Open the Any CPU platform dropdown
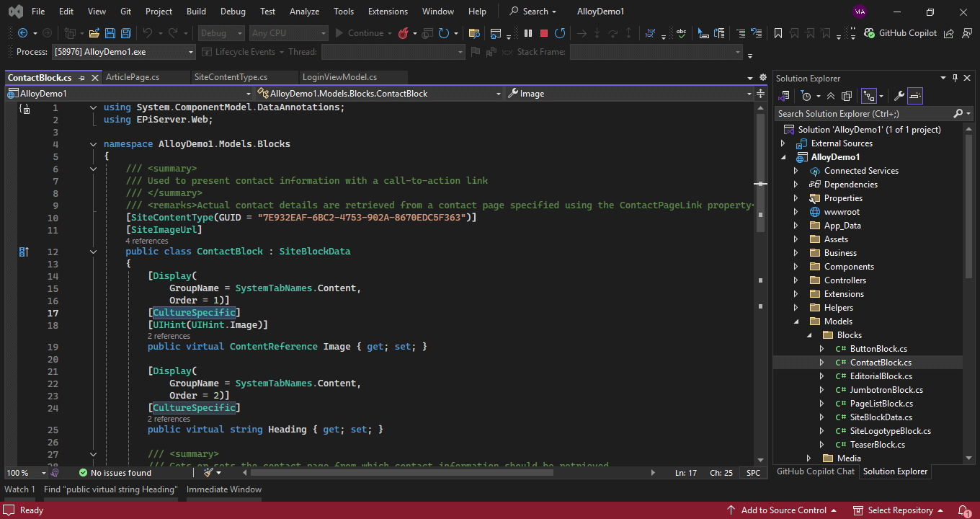The height and width of the screenshot is (519, 980). [288, 32]
